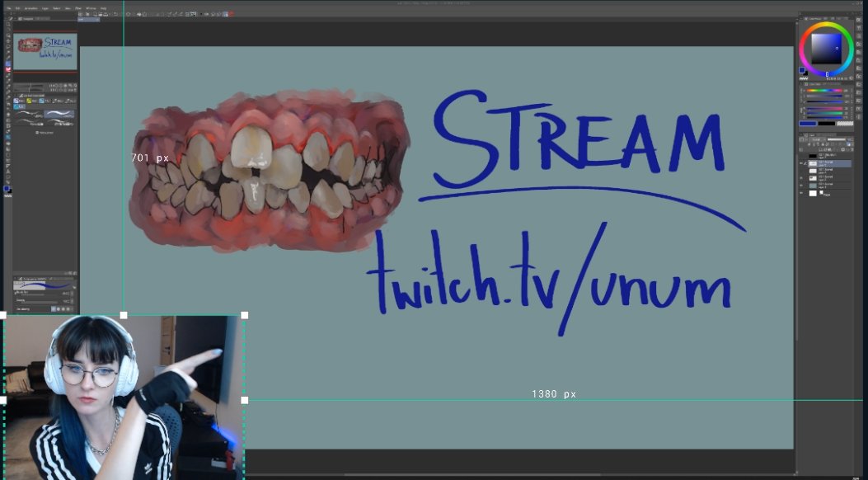Image resolution: width=868 pixels, height=480 pixels.
Task: Open the Layer menu
Action: pos(45,8)
